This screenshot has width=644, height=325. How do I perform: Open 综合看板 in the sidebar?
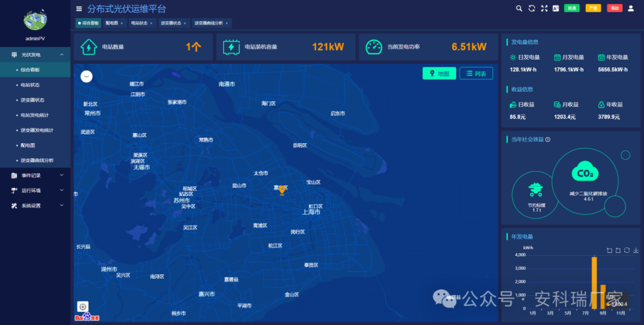pos(35,70)
